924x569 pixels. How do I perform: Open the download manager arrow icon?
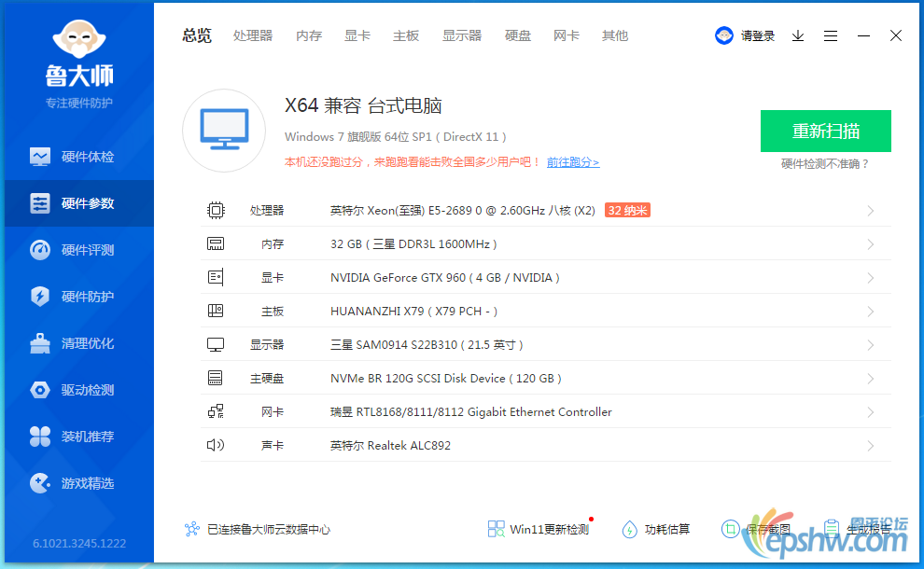tap(798, 36)
